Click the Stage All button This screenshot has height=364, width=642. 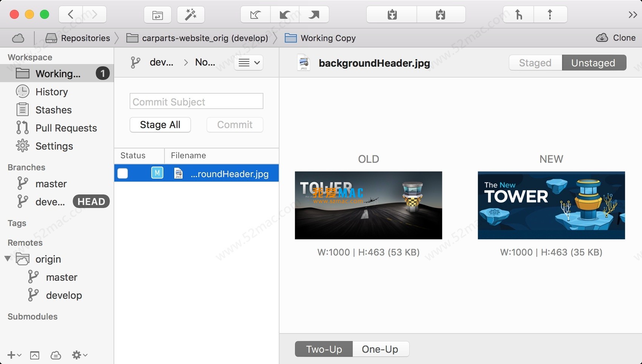point(160,125)
